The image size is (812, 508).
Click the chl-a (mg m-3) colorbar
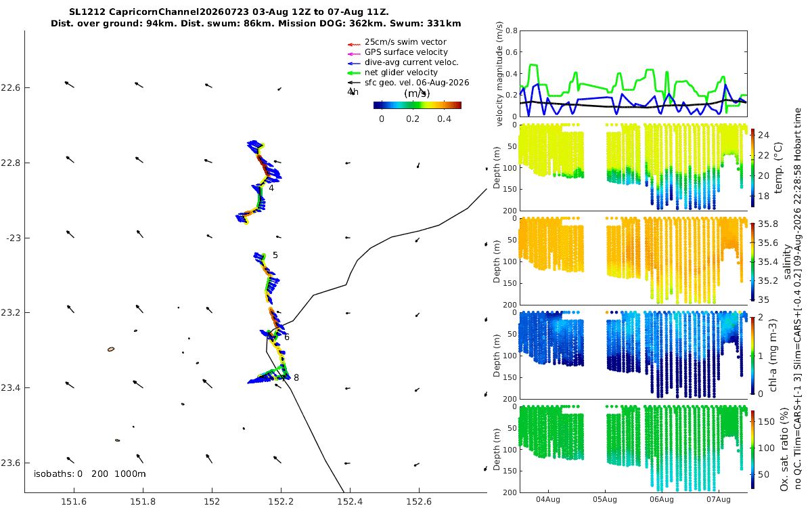pyautogui.click(x=754, y=354)
